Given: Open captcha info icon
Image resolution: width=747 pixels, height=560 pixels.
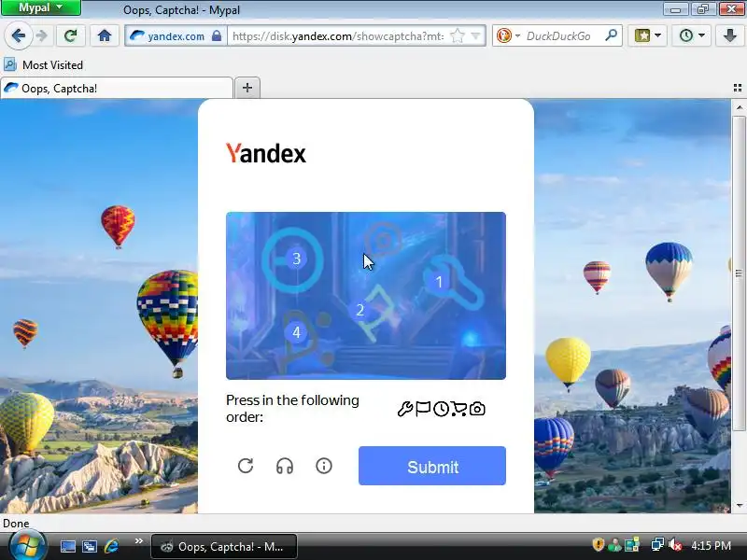Looking at the screenshot, I should coord(324,465).
